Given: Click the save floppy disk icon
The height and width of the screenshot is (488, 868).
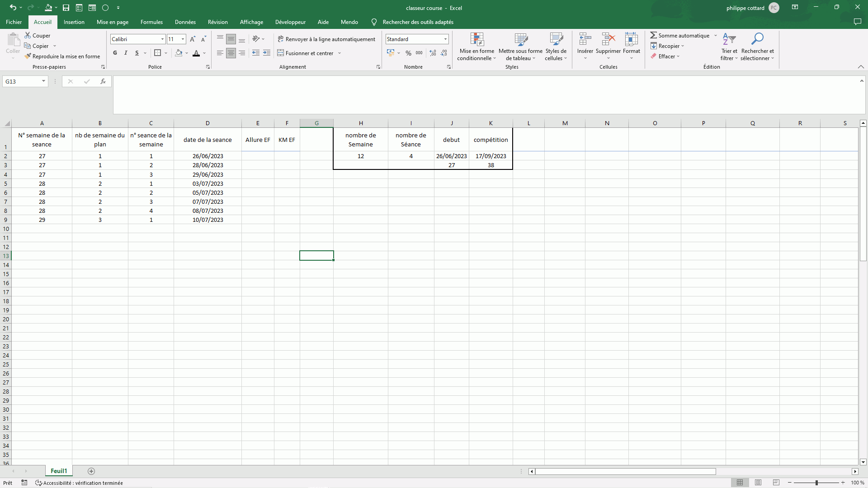Looking at the screenshot, I should point(66,8).
